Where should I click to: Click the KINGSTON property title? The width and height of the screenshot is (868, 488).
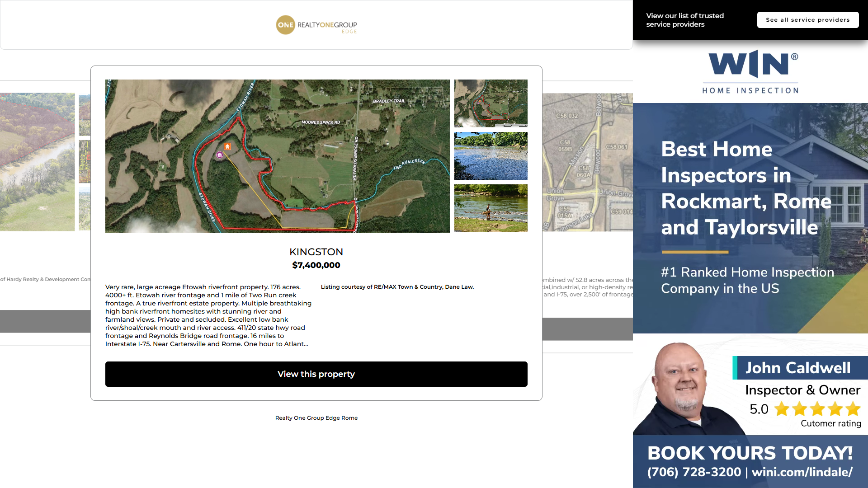point(316,252)
